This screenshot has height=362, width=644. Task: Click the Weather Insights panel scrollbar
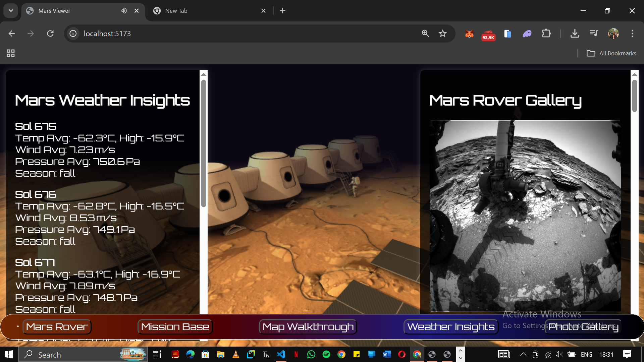203,144
